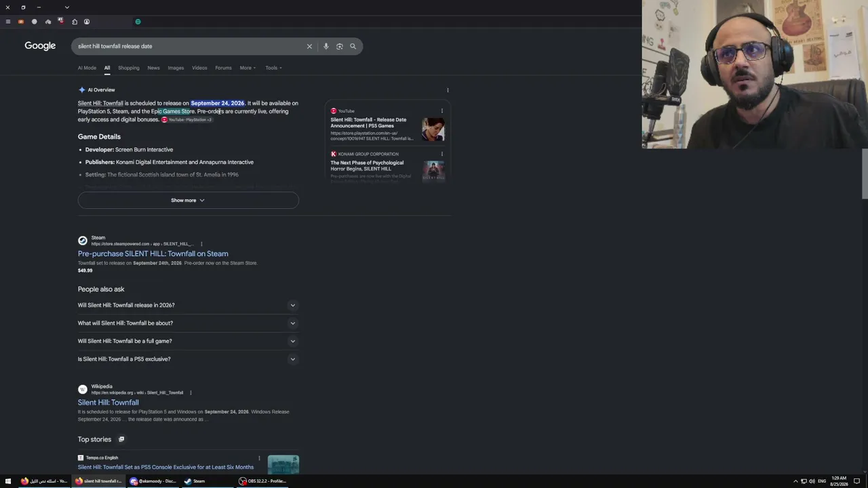Open options for the Konami source card

click(442, 154)
